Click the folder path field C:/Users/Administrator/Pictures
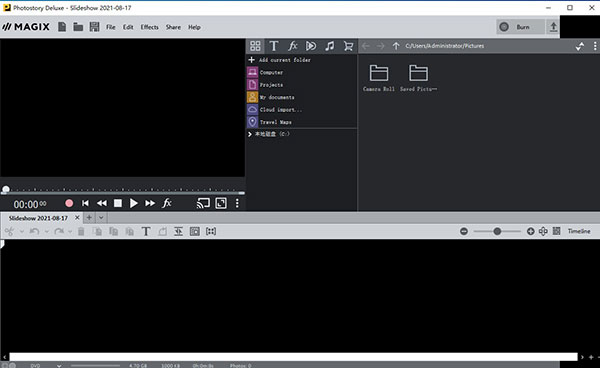 (445, 46)
